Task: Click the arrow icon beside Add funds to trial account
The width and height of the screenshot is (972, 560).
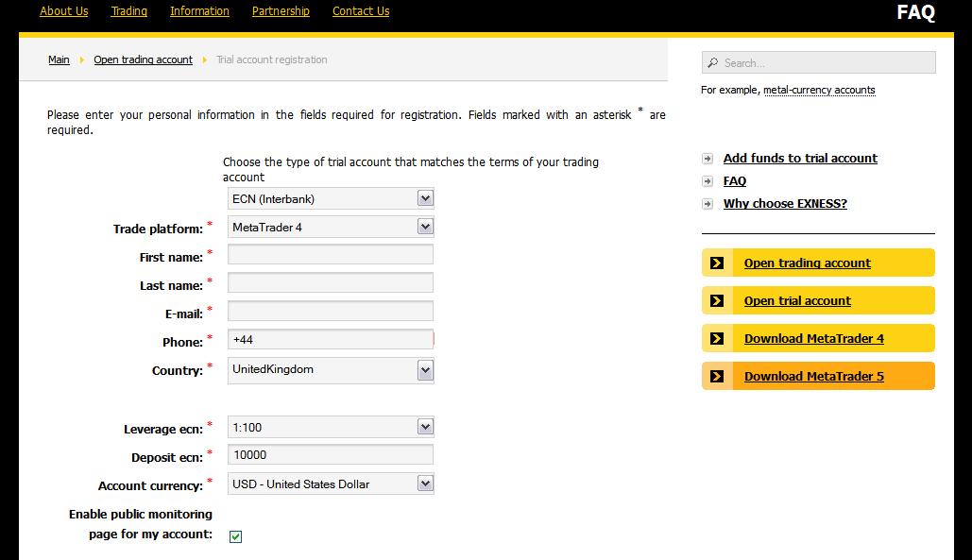Action: tap(708, 159)
